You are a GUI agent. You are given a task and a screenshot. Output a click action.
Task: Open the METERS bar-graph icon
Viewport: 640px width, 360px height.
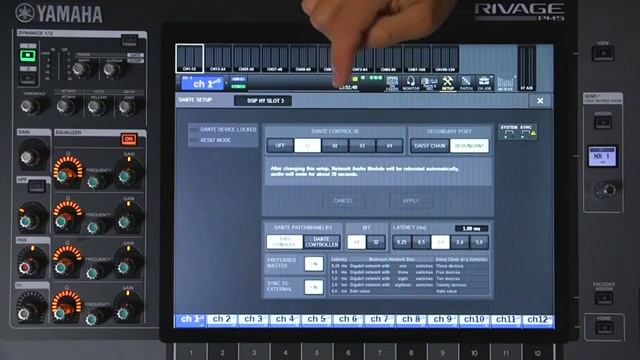tap(505, 83)
